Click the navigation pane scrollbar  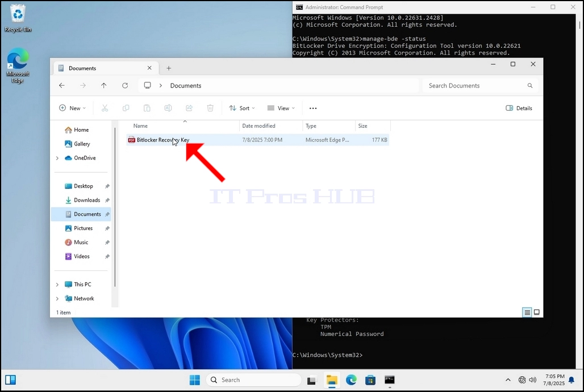[x=115, y=207]
